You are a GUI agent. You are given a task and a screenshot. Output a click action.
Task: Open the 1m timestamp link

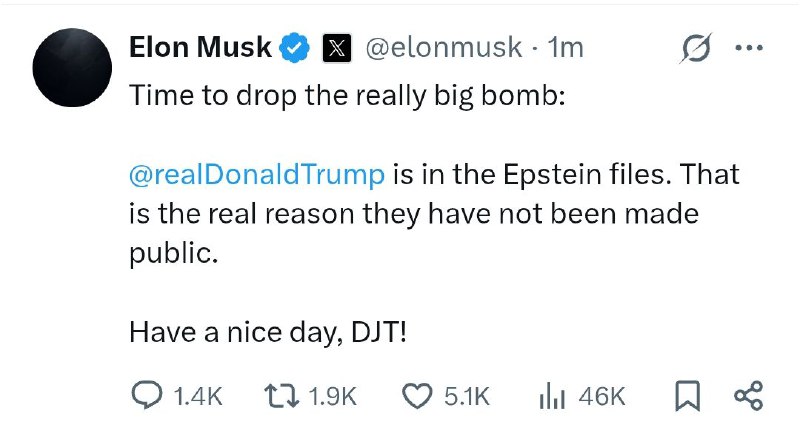coord(565,48)
